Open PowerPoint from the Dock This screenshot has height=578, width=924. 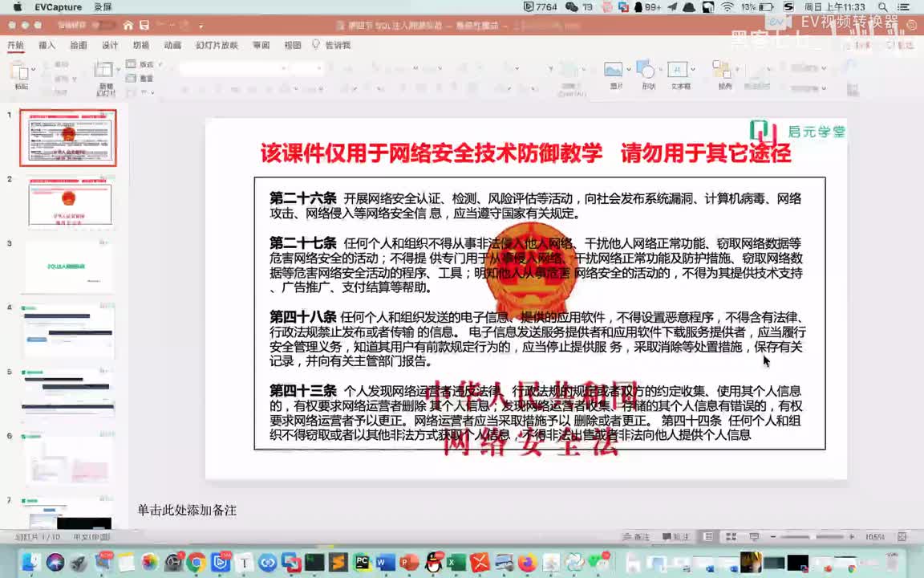point(409,562)
